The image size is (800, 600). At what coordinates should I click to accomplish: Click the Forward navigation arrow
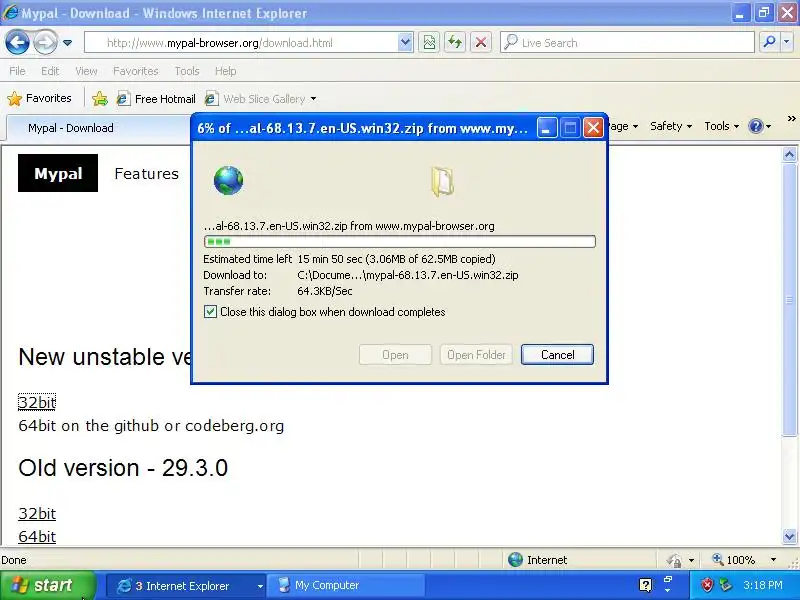[x=45, y=42]
